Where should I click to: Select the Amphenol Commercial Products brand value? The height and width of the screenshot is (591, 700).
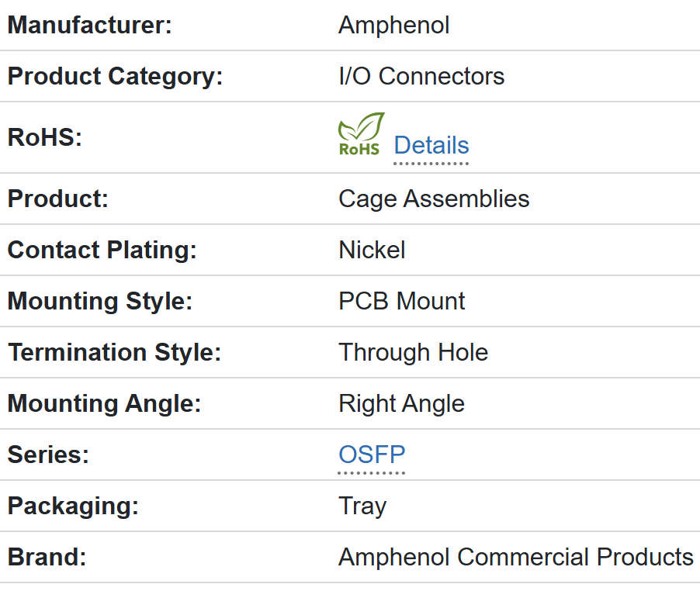coord(516,557)
